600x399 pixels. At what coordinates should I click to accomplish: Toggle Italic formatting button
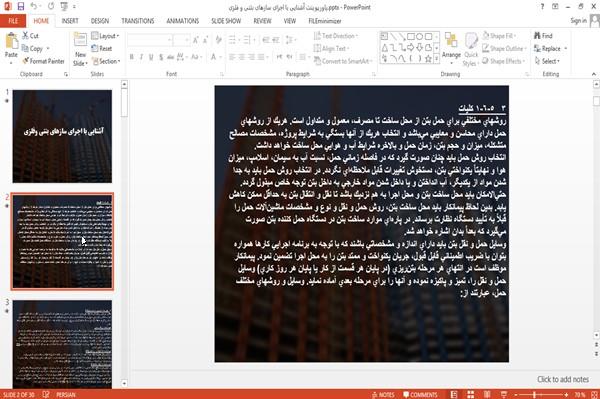(x=141, y=57)
